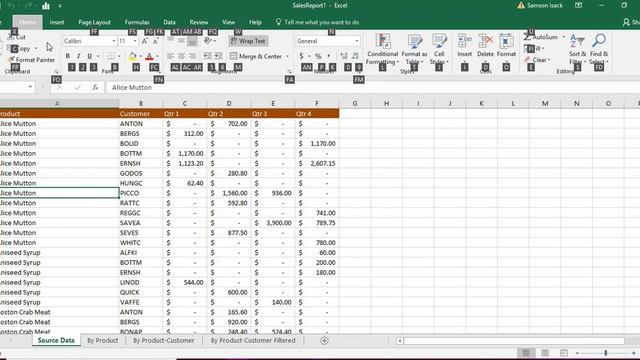Click the Copy button
Viewport: 640px width, 360px height.
coord(21,49)
